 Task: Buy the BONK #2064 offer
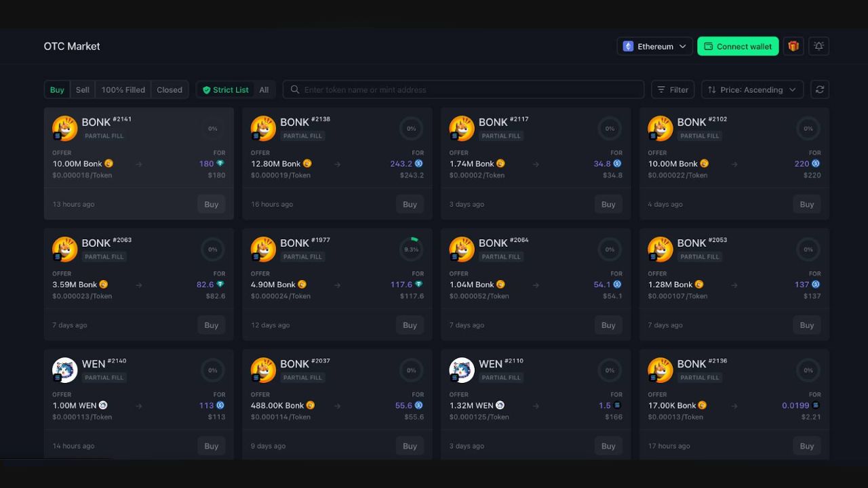tap(608, 325)
